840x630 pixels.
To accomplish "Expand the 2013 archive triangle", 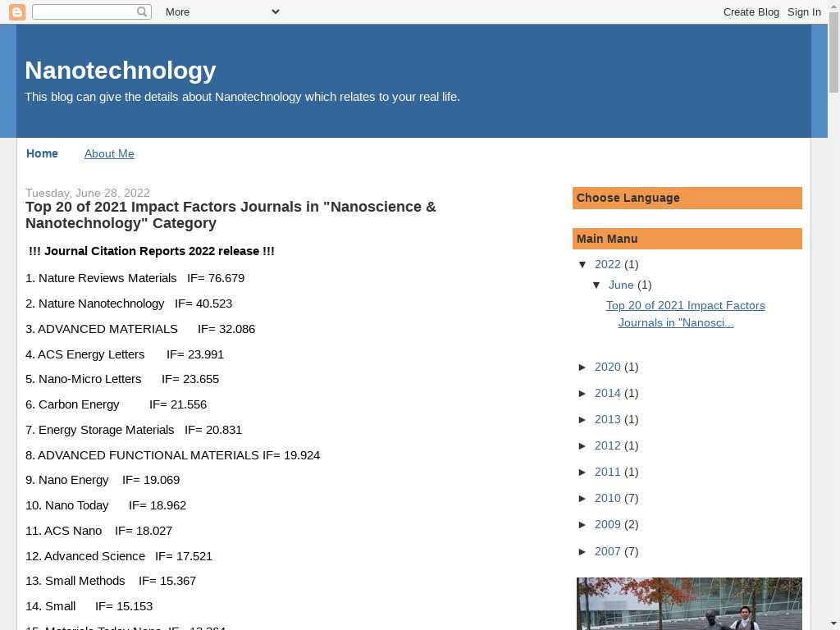I will [583, 419].
